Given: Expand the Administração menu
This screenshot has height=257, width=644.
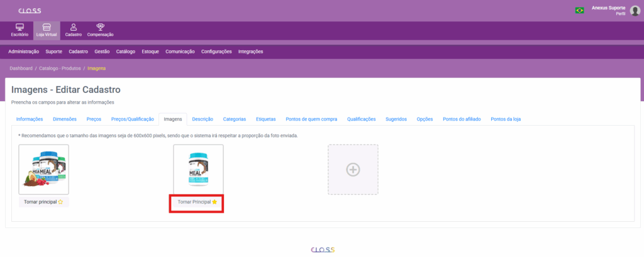Looking at the screenshot, I should (24, 52).
